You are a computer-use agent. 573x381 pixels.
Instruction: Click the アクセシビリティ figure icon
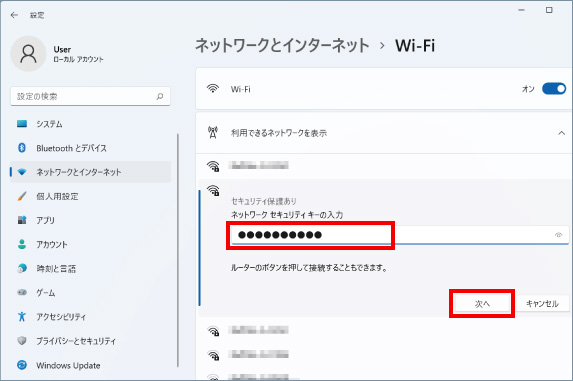(x=22, y=317)
